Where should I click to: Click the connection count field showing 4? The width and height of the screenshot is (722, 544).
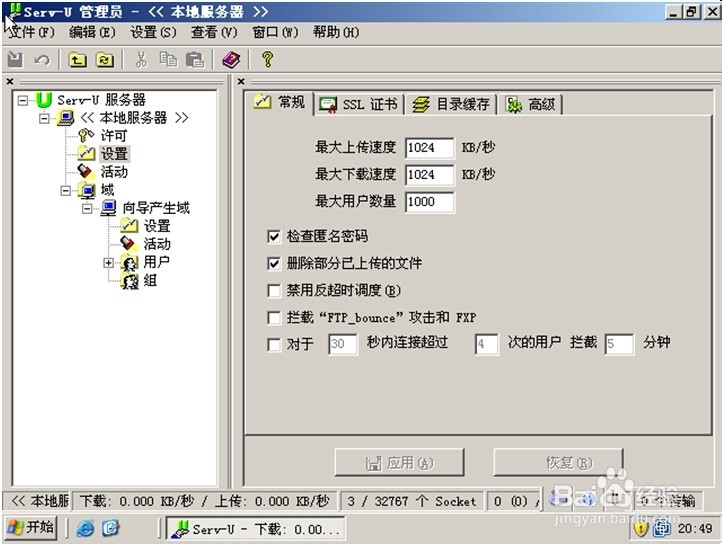487,344
